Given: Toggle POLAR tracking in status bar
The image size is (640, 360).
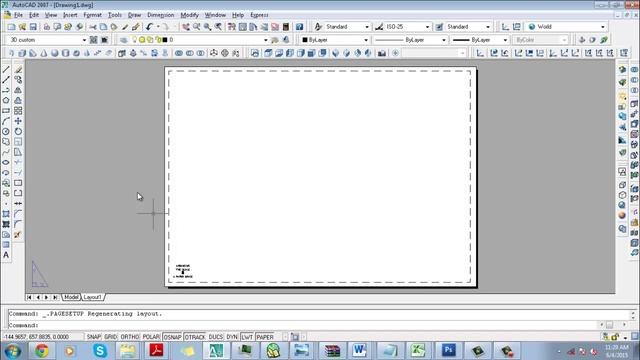Looking at the screenshot, I should point(151,337).
